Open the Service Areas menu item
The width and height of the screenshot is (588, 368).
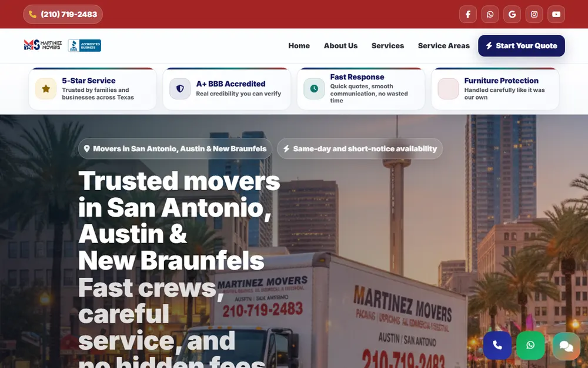443,46
